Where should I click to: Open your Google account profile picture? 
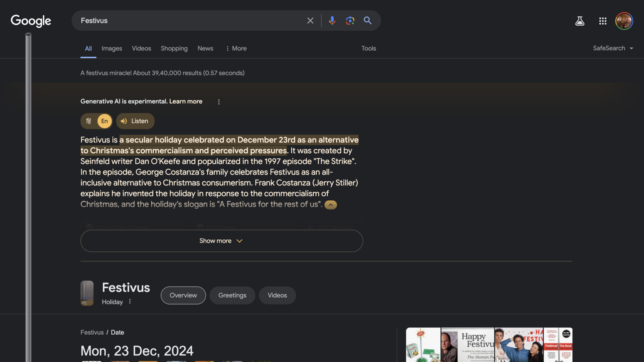[x=624, y=21]
